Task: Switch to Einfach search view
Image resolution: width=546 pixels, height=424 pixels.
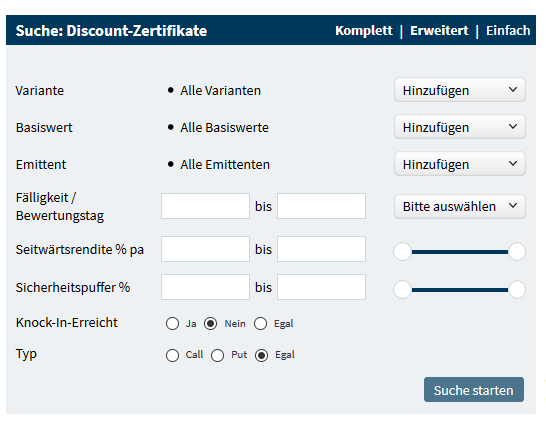Action: [x=508, y=31]
